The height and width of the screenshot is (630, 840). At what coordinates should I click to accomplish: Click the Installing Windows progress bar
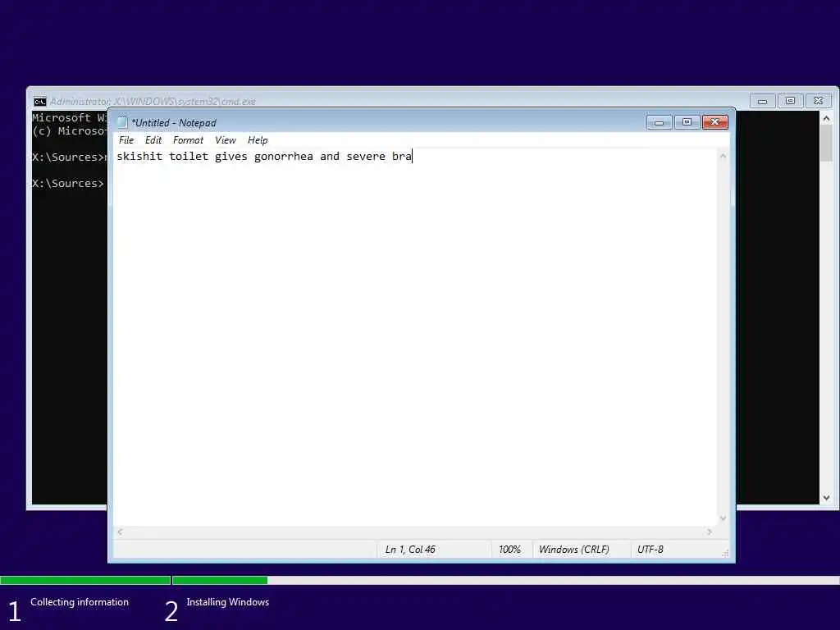(505, 580)
